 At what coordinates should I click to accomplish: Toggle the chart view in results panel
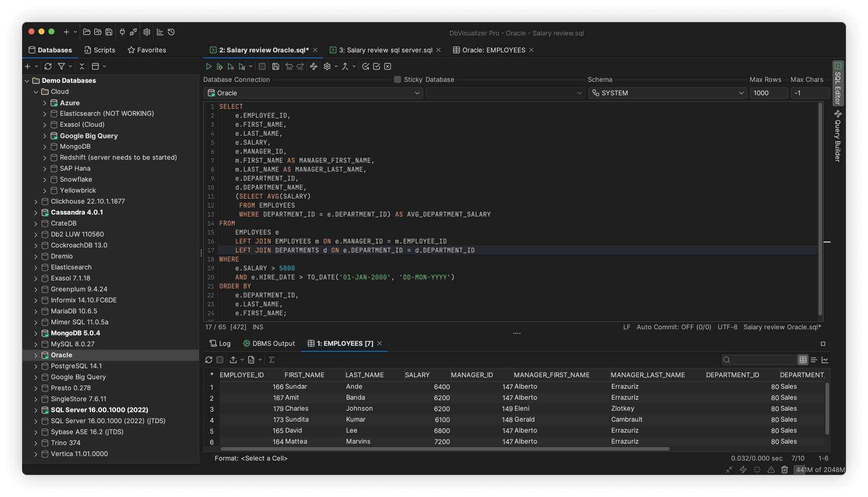click(x=825, y=360)
